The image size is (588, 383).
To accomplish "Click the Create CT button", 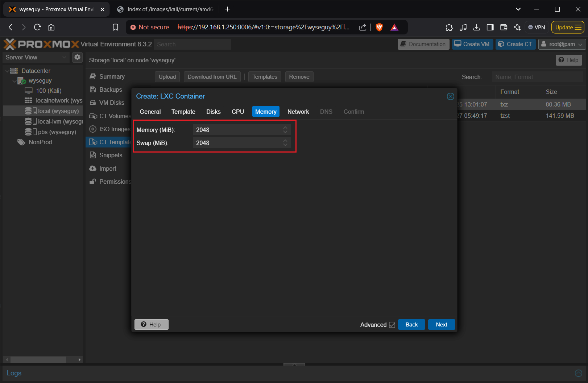I will pos(515,44).
